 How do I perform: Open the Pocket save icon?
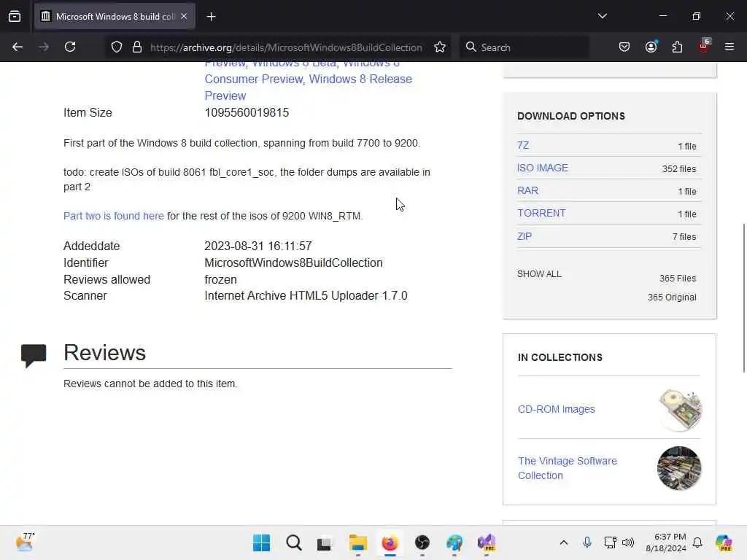tap(624, 47)
